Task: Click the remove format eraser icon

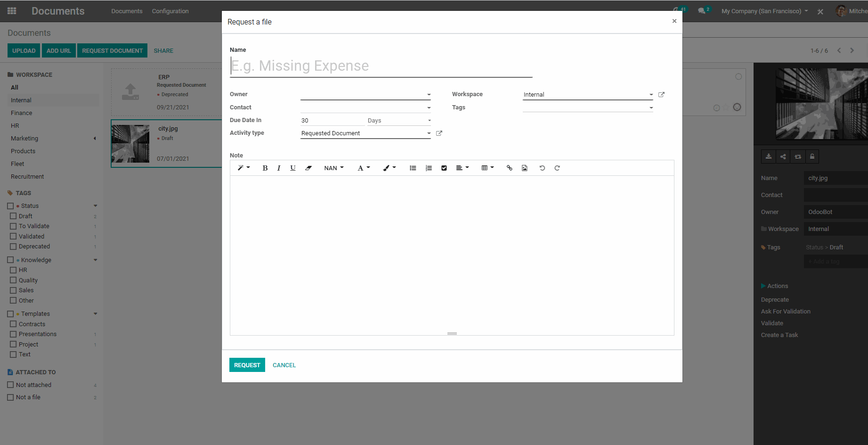Action: 308,168
